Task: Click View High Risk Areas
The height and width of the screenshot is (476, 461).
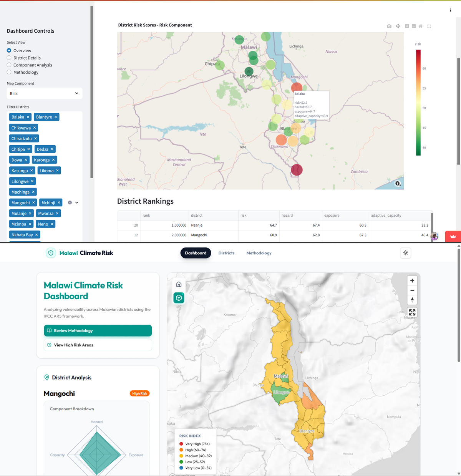Action: 98,345
